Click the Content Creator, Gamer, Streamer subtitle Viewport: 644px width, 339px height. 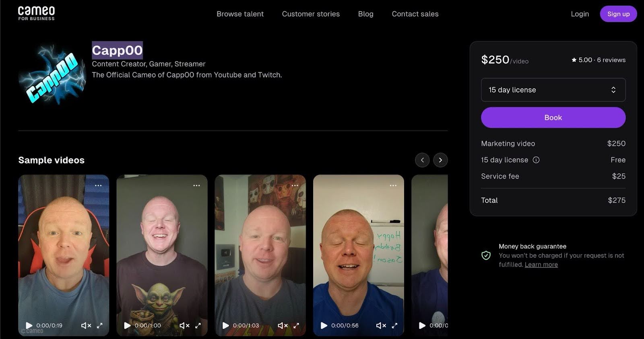(x=149, y=64)
